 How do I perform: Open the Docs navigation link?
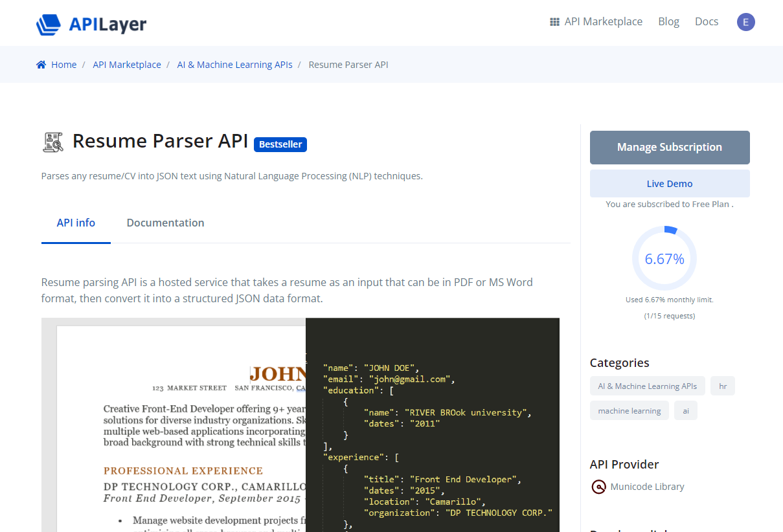coord(707,22)
